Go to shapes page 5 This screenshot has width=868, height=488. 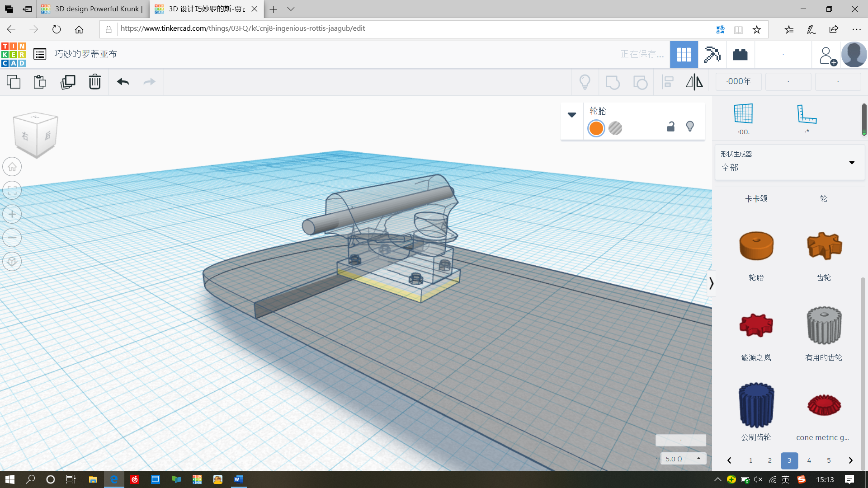pyautogui.click(x=829, y=460)
